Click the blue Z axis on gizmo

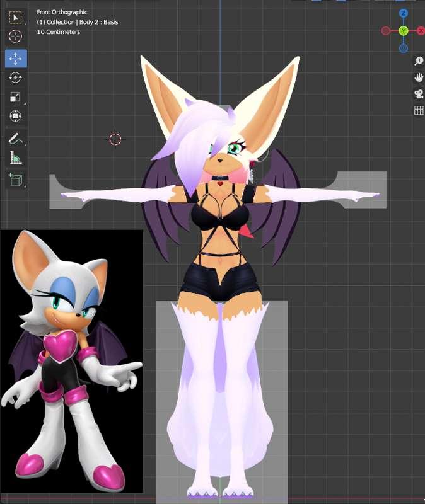(x=404, y=13)
